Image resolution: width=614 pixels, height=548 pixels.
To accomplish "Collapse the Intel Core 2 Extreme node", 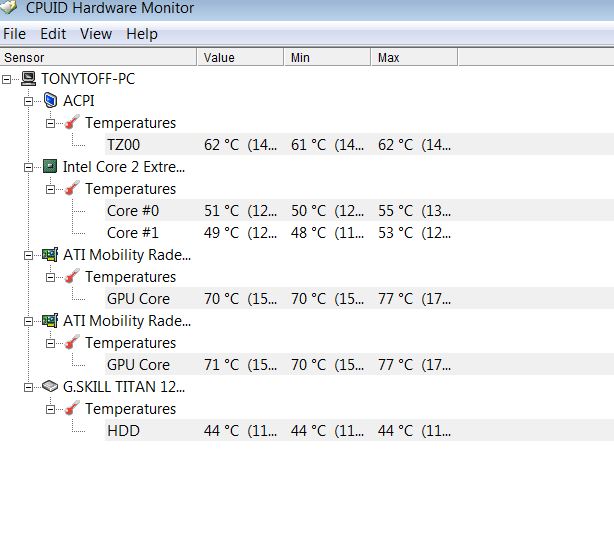I will pyautogui.click(x=28, y=168).
